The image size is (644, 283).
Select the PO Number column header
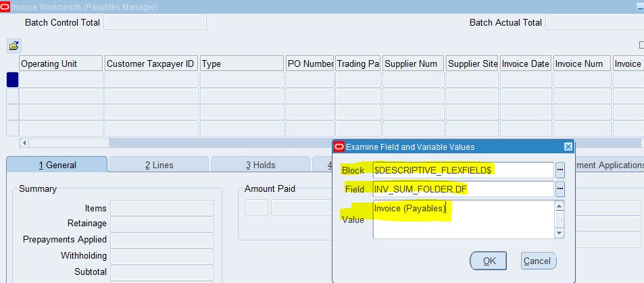pyautogui.click(x=309, y=63)
